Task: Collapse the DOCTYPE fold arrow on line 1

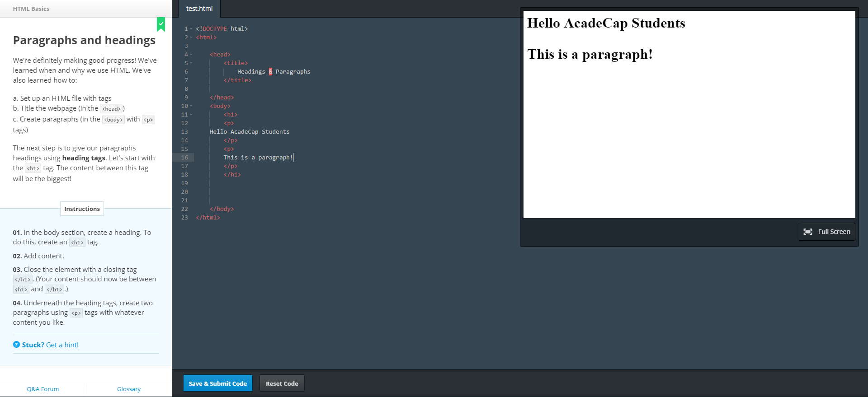Action: click(x=191, y=29)
